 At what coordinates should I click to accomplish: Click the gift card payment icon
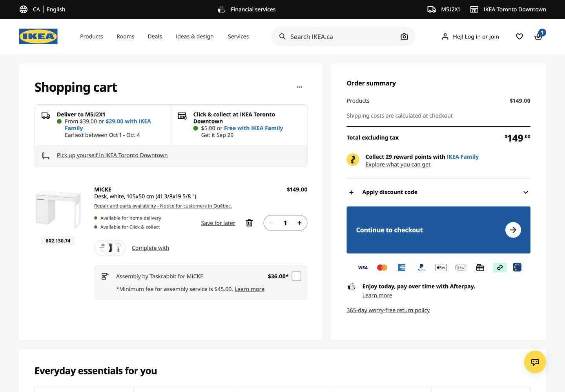[480, 268]
